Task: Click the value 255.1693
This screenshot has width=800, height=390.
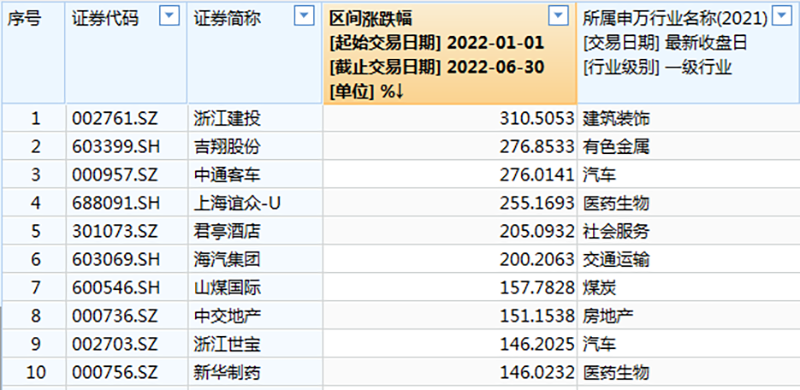Action: pos(536,204)
